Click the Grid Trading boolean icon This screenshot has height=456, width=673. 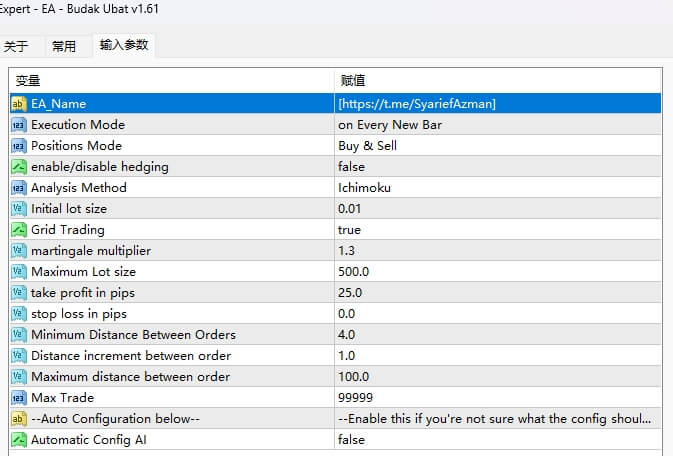(19, 230)
